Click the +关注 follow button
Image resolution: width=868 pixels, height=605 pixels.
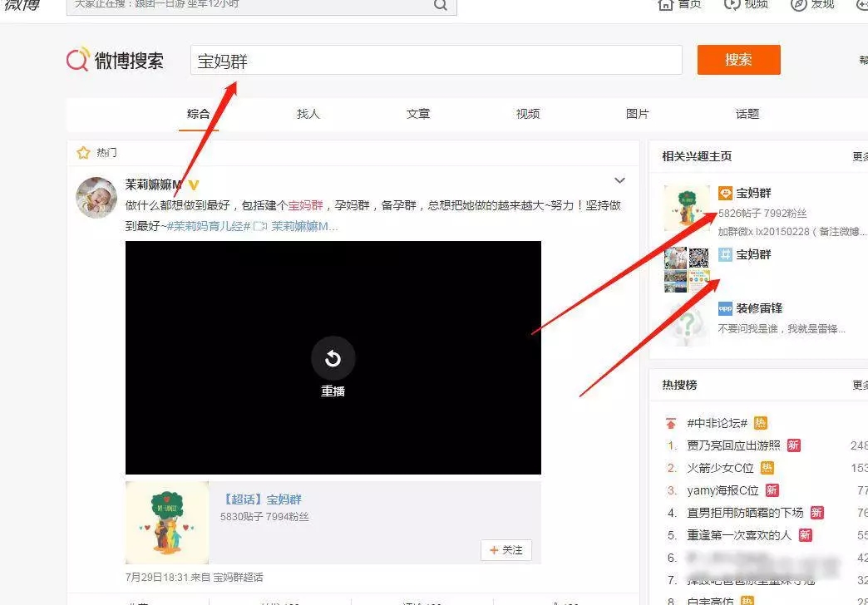[506, 550]
